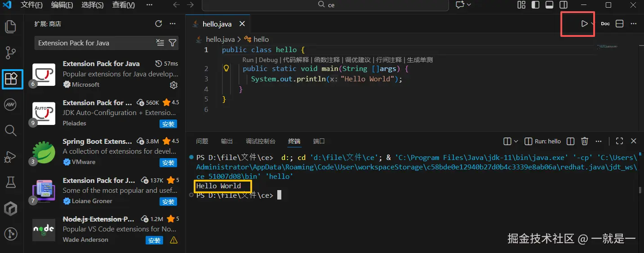
Task: Install the Spring Boot Extension Pack
Action: [x=168, y=163]
